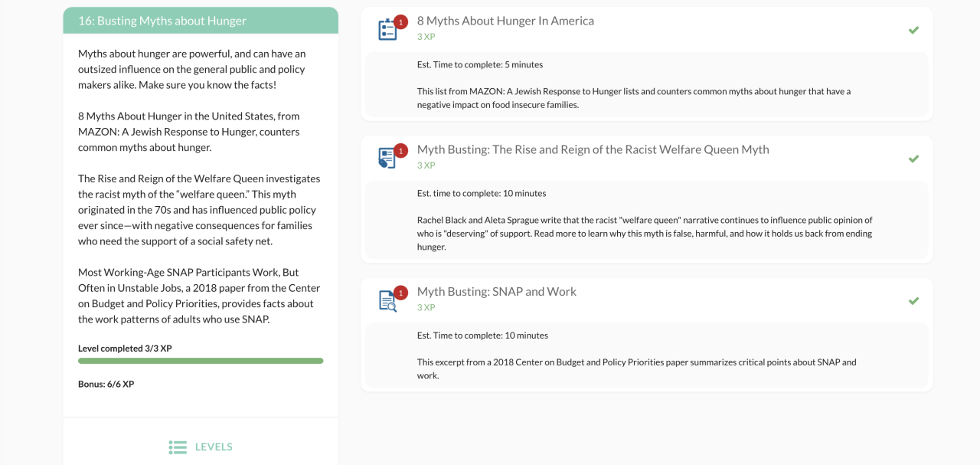
Task: Open Myth Busting: Rise and Reign article title
Action: point(593,149)
